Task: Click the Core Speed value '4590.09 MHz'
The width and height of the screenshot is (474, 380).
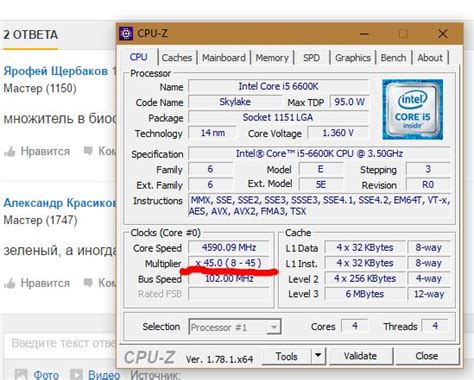Action: pos(229,248)
